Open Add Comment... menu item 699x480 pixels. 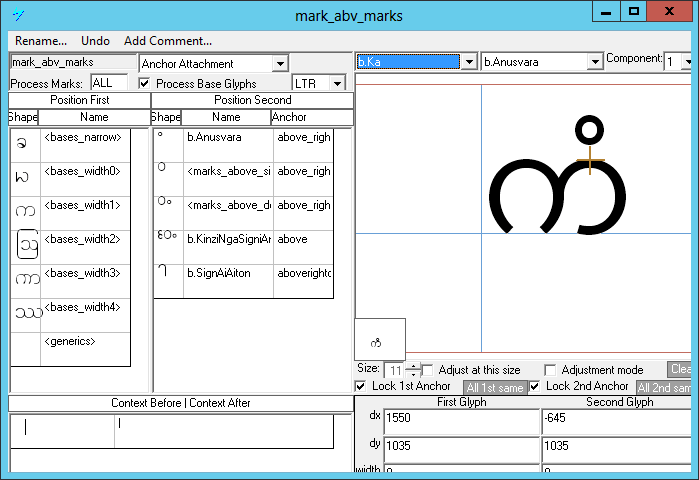point(168,41)
